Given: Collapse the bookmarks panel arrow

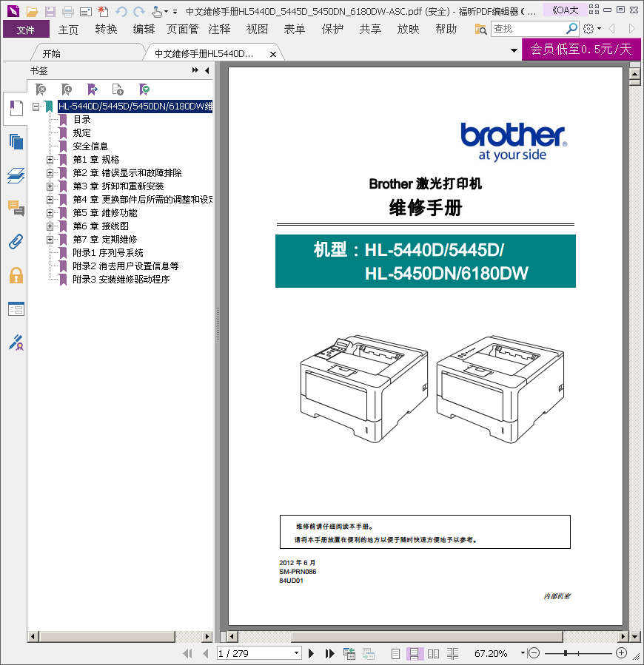Looking at the screenshot, I should pos(207,70).
